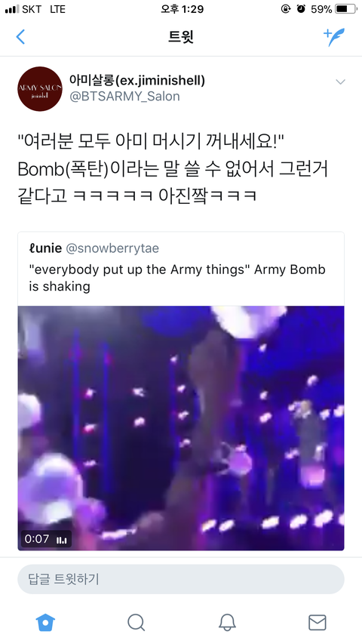Tap the battery indicator in status bar
This screenshot has height=644, width=362.
(346, 9)
